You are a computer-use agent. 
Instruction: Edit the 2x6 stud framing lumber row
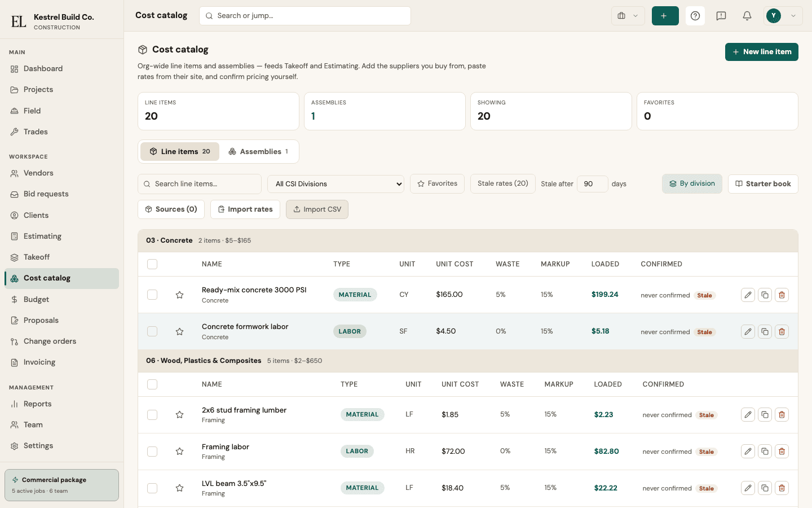tap(748, 415)
